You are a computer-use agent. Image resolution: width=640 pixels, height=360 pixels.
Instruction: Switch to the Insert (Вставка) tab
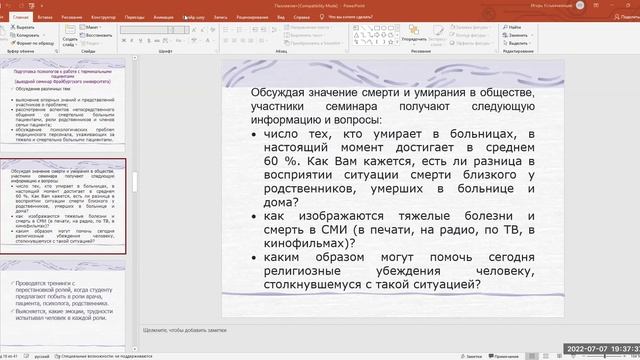coord(45,17)
